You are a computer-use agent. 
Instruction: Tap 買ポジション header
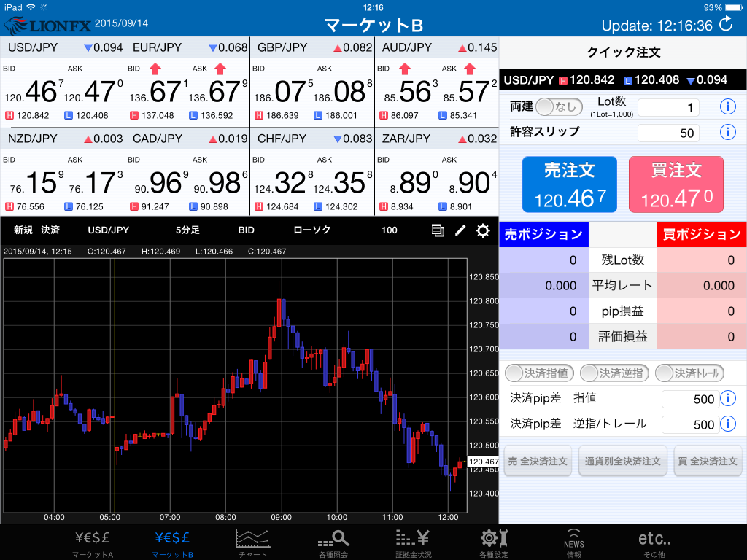coord(702,234)
